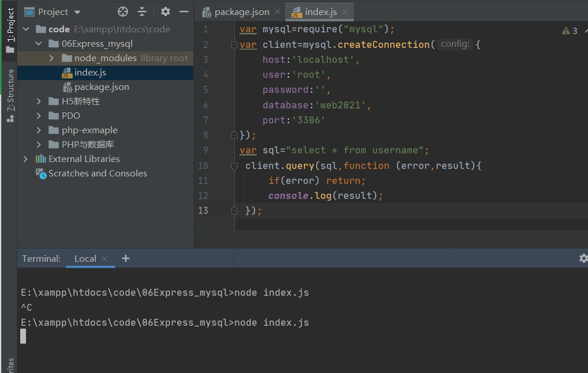Expand the node_modules folder

(51, 58)
